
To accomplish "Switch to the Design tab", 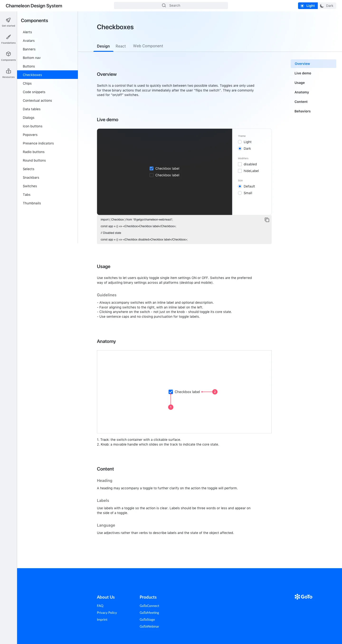I will pos(103,46).
